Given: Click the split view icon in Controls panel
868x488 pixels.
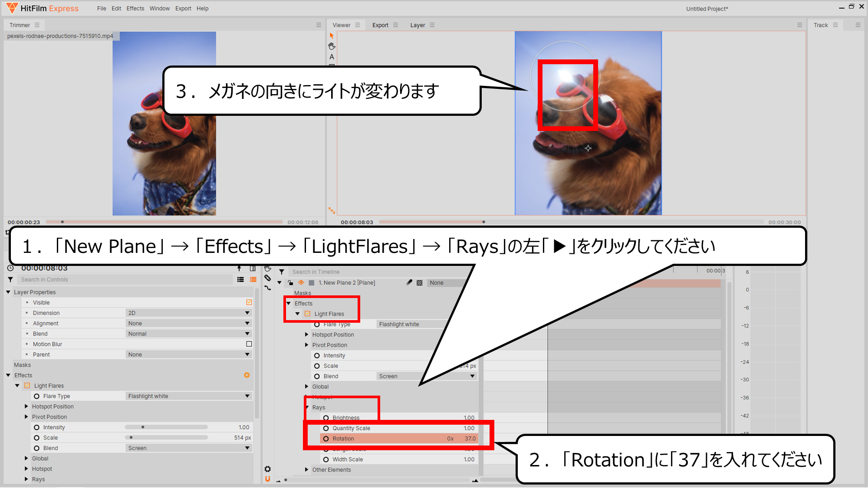Looking at the screenshot, I should (253, 269).
